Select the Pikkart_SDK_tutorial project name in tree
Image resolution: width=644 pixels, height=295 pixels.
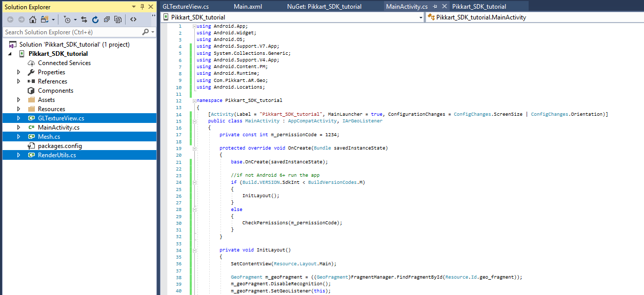coord(58,54)
